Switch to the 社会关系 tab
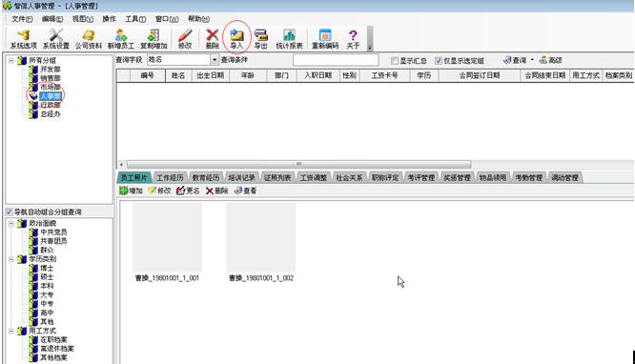635x364 pixels. [x=350, y=177]
